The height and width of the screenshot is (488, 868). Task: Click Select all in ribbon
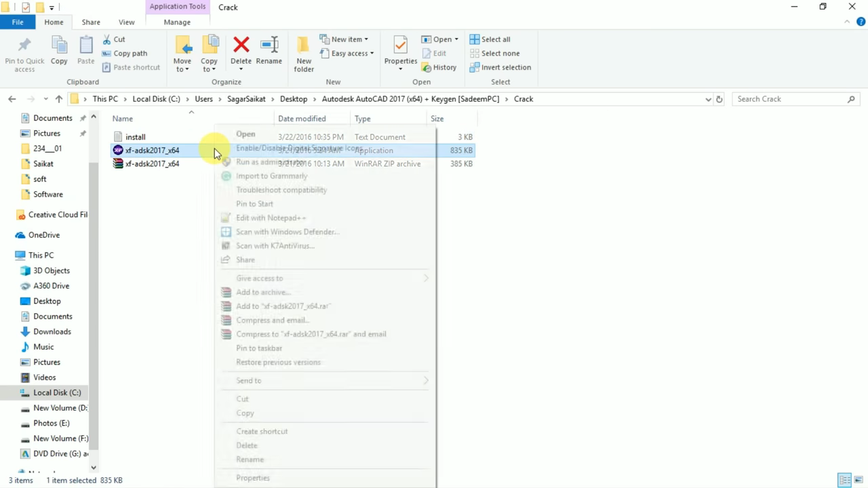click(x=490, y=39)
